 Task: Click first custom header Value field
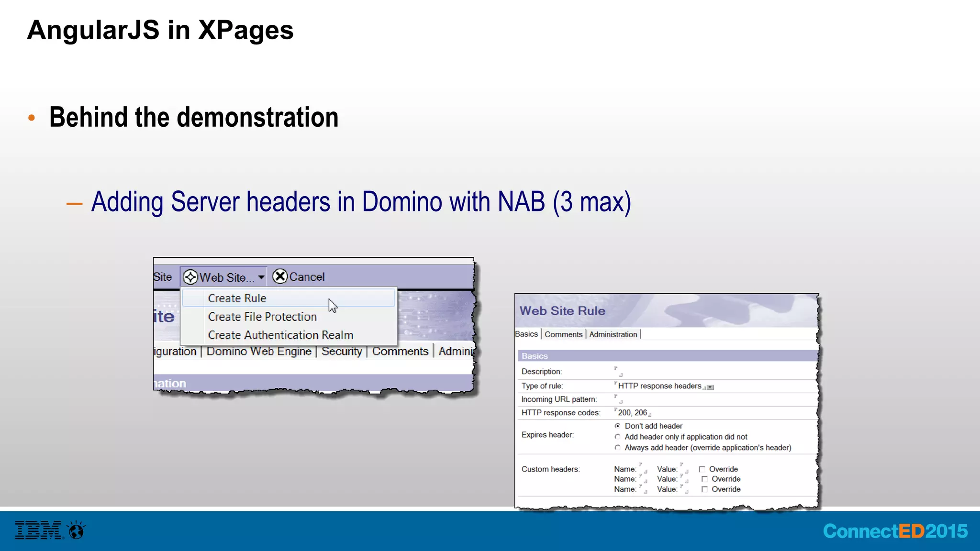pos(684,468)
